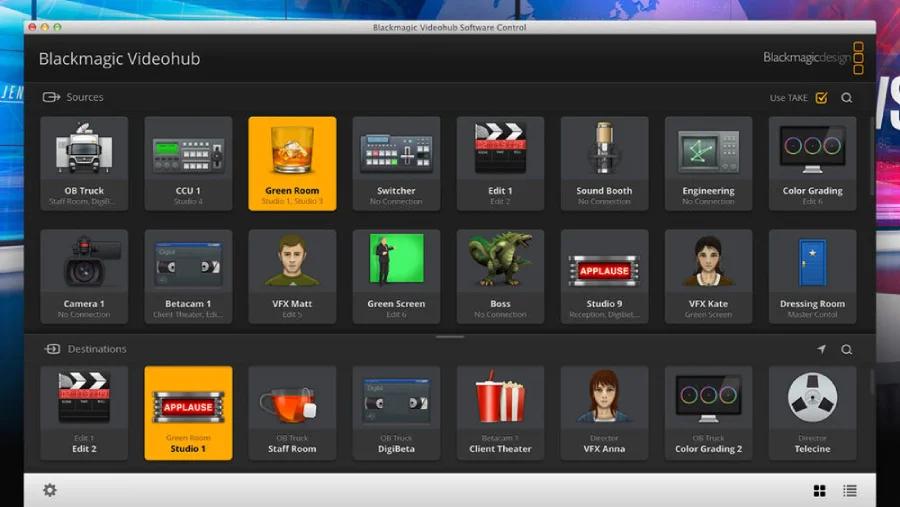The width and height of the screenshot is (900, 507).
Task: Search within the Sources panel
Action: pos(847,98)
